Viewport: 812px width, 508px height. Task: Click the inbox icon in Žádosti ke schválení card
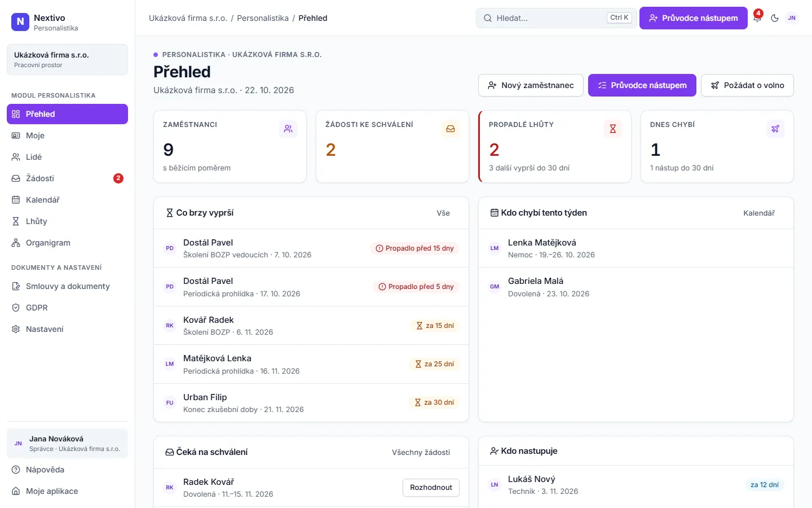tap(451, 129)
